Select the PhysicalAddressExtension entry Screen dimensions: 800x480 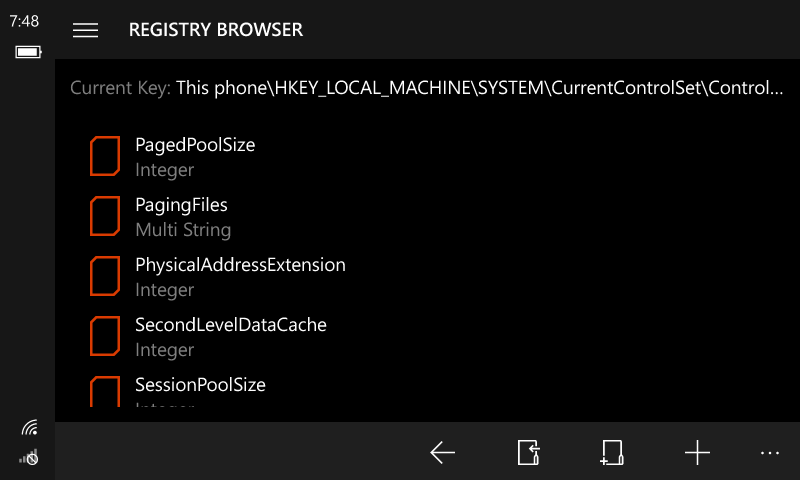pos(240,266)
